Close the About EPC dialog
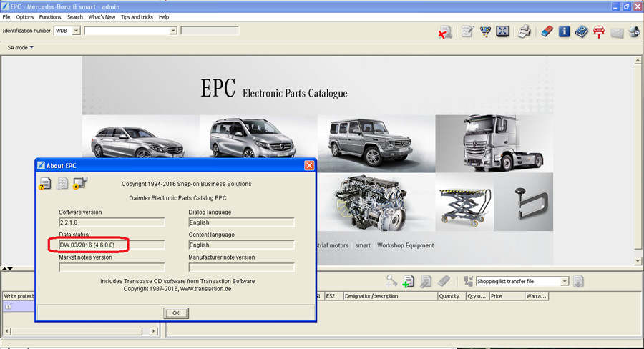Viewport: 644px width, 349px height. click(309, 165)
